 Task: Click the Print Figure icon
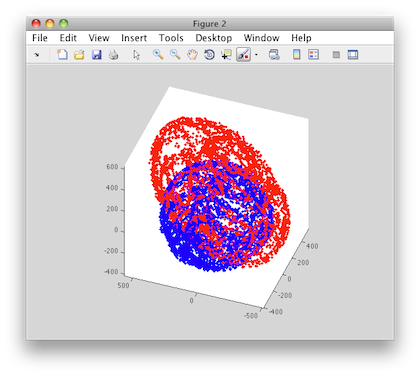coord(113,55)
